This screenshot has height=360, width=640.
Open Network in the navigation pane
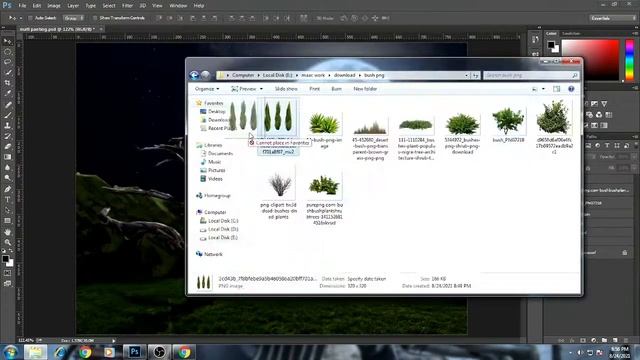(209, 254)
